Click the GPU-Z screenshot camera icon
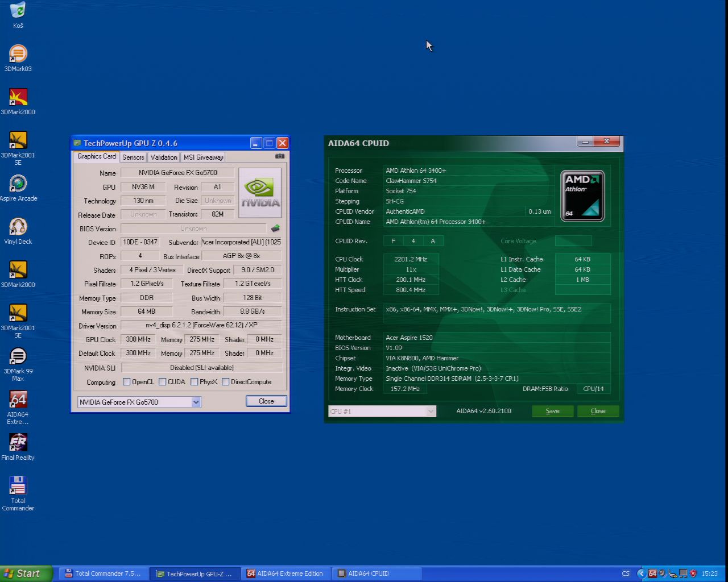The height and width of the screenshot is (582, 728). tap(280, 156)
